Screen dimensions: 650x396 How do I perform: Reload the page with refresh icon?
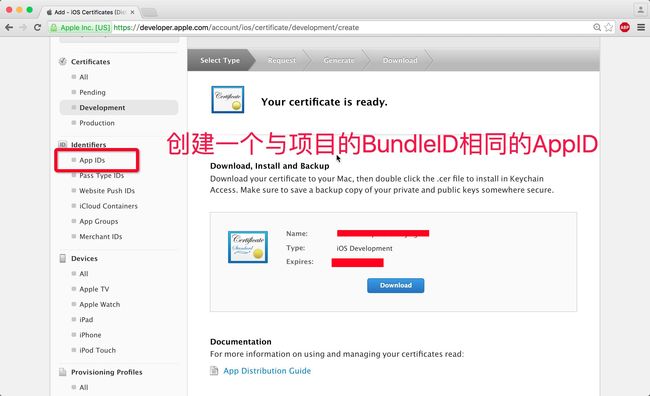pyautogui.click(x=37, y=27)
